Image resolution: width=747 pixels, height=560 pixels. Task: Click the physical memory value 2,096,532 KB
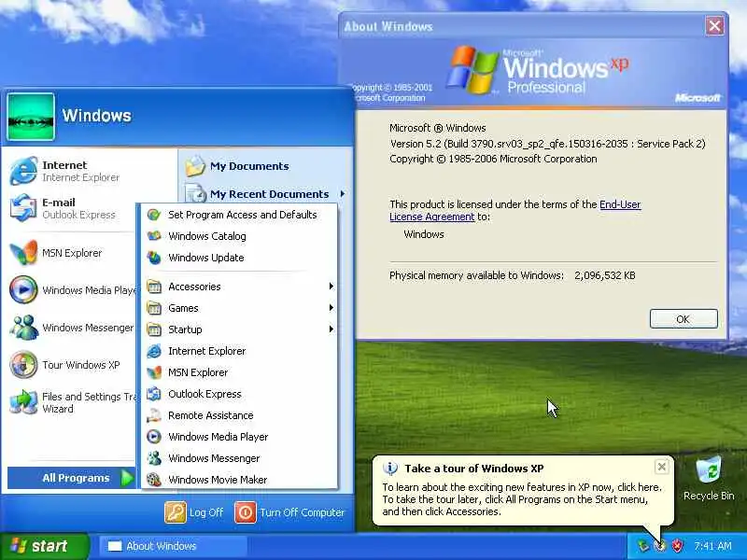(x=604, y=275)
